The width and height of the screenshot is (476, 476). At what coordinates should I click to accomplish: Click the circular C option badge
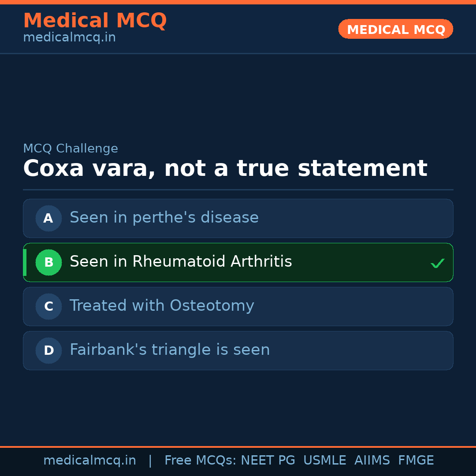point(48,306)
